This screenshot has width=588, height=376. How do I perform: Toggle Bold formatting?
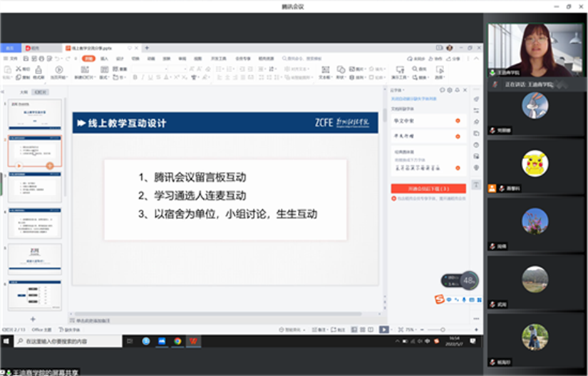pyautogui.click(x=135, y=77)
